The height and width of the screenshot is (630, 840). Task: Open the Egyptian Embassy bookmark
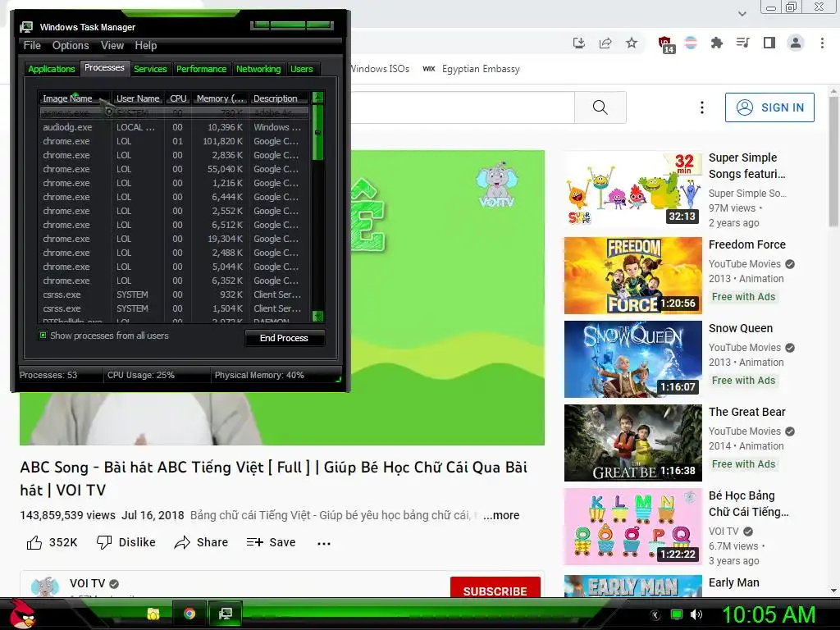coord(472,69)
